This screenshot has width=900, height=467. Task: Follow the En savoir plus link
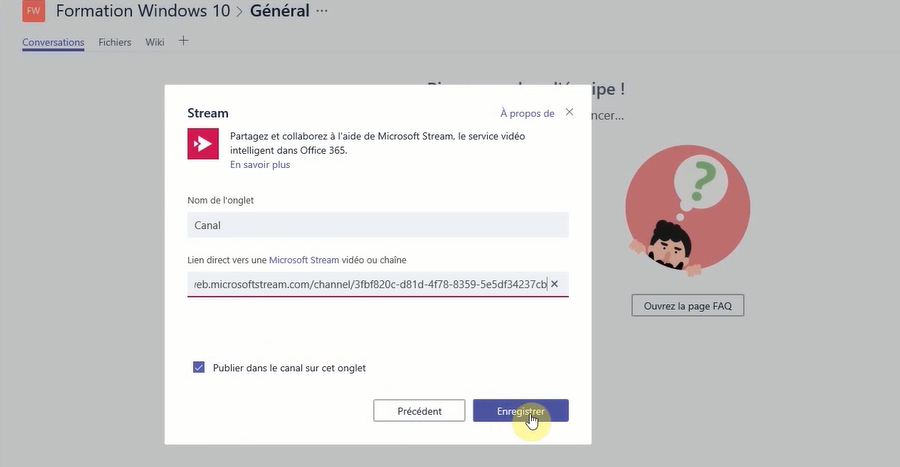260,165
